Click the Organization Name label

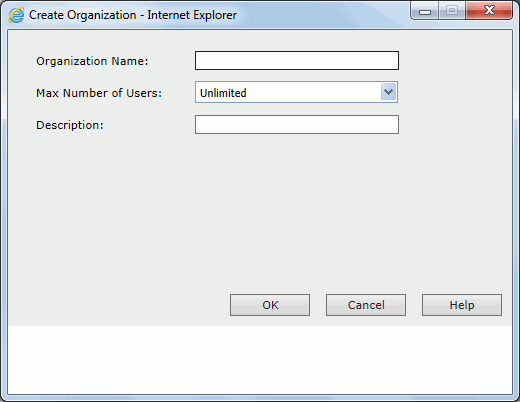pyautogui.click(x=92, y=61)
